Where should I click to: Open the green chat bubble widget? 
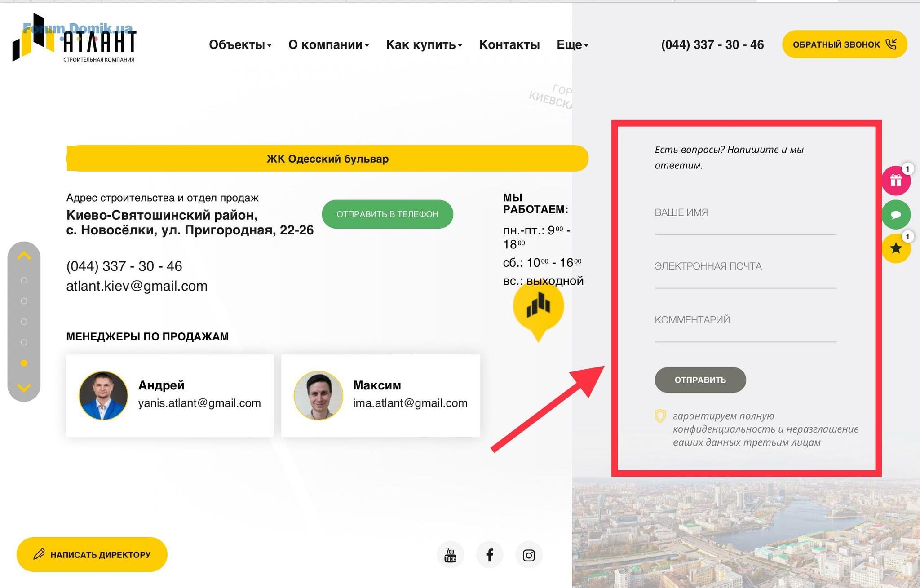[896, 215]
